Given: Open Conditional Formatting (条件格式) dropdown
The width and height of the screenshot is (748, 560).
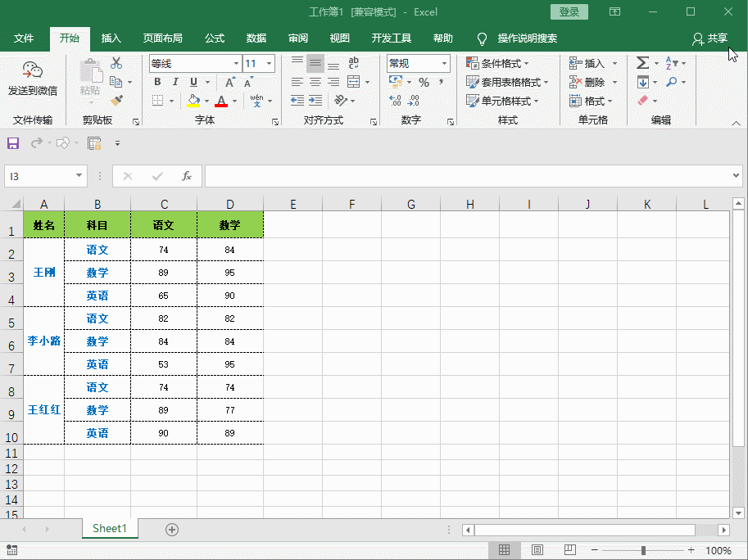Looking at the screenshot, I should coord(498,63).
